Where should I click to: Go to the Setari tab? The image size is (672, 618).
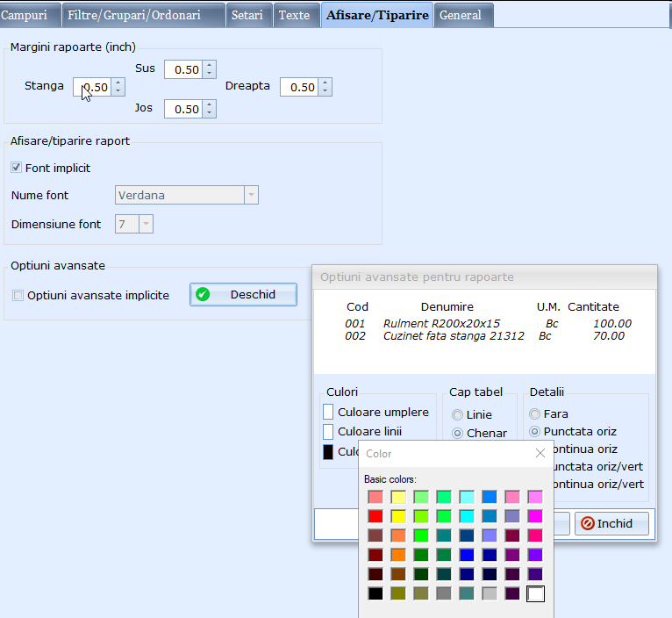tap(249, 15)
